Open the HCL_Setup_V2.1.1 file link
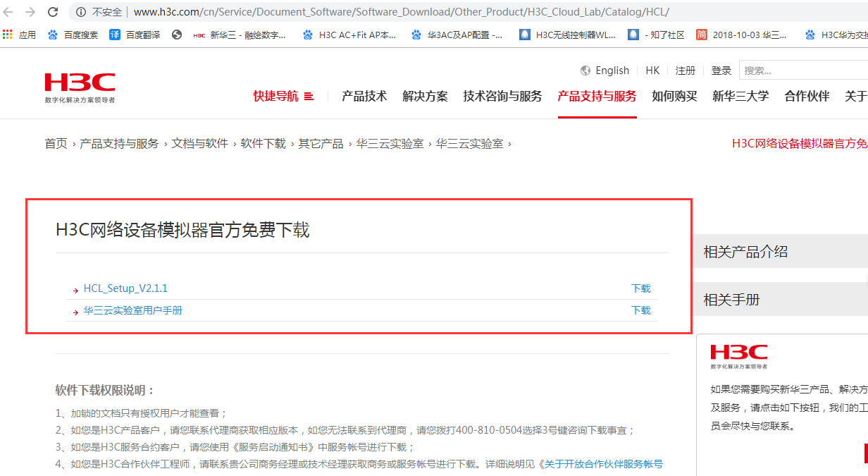Image resolution: width=868 pixels, height=476 pixels. pos(125,288)
